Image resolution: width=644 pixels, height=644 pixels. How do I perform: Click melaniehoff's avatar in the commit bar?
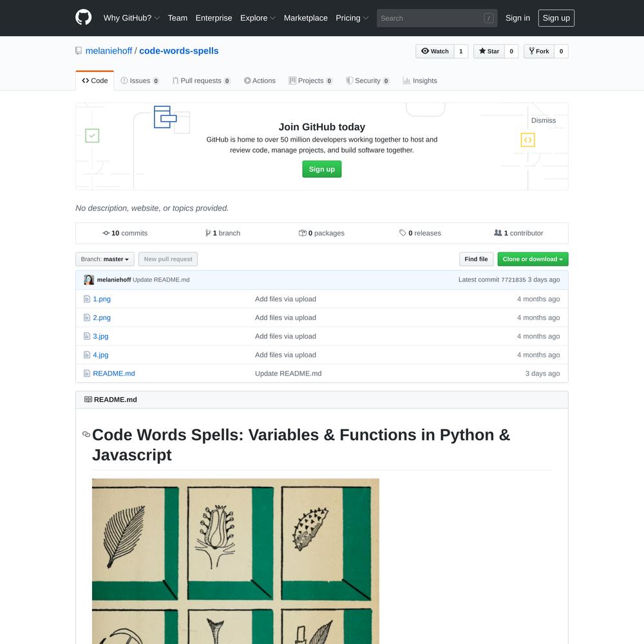[89, 279]
